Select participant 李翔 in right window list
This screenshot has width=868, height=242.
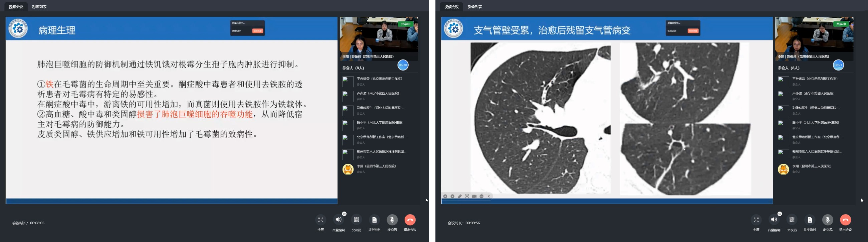(x=814, y=169)
